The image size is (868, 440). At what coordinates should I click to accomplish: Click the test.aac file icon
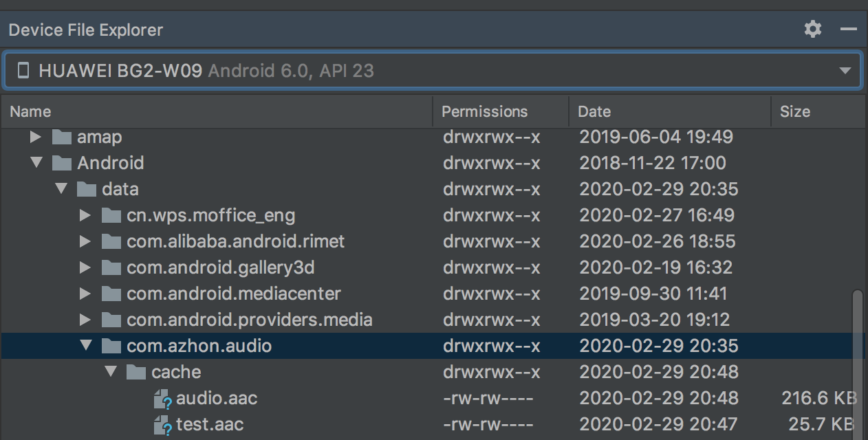pyautogui.click(x=162, y=425)
